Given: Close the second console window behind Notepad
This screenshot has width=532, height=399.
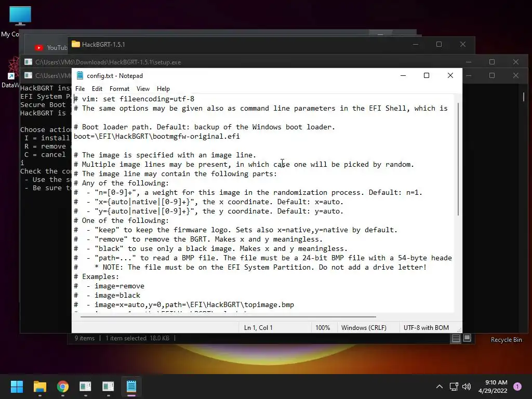Looking at the screenshot, I should pos(516,75).
